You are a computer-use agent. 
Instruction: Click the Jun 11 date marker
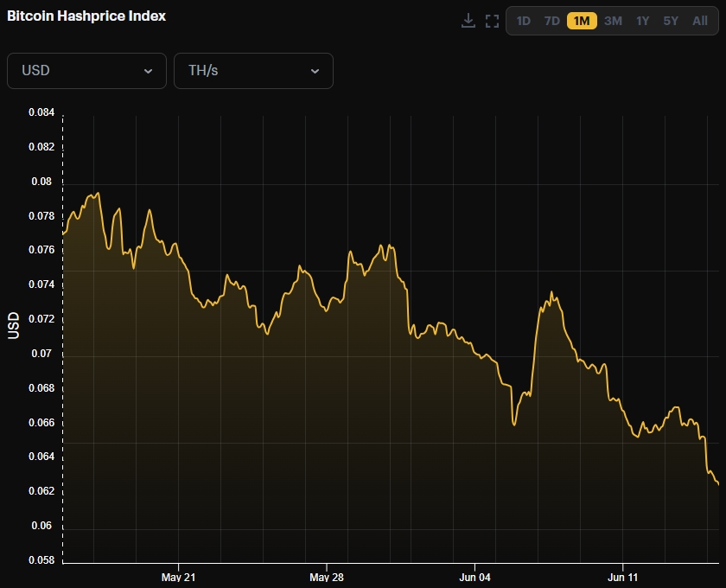(x=622, y=577)
